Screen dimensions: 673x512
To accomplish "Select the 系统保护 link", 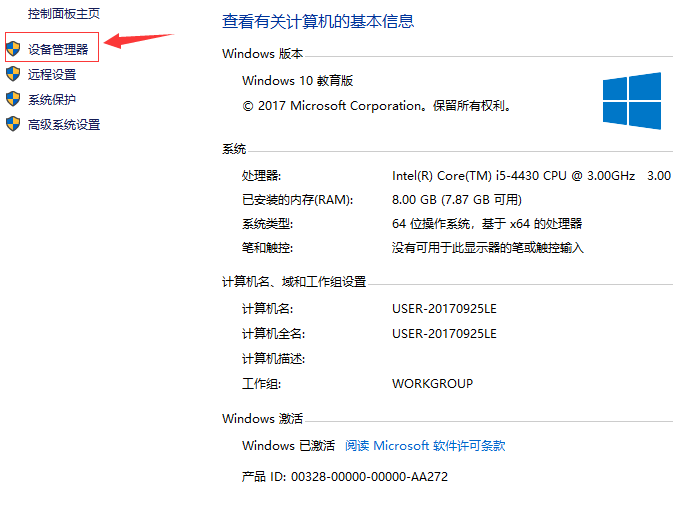I will point(52,99).
